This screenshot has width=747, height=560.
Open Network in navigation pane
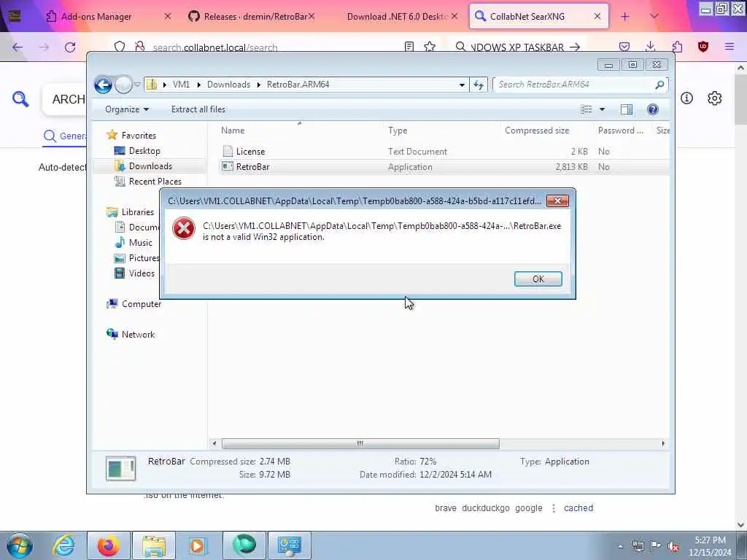point(138,334)
